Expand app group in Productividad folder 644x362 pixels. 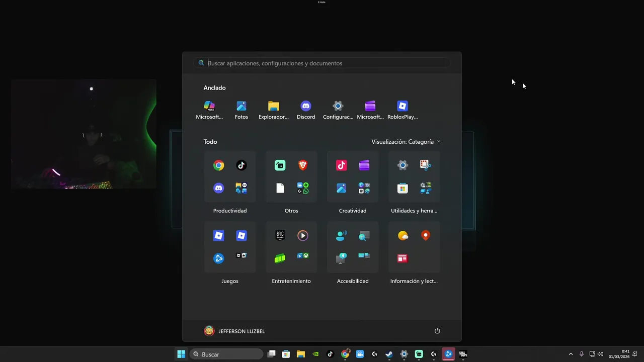pyautogui.click(x=242, y=188)
